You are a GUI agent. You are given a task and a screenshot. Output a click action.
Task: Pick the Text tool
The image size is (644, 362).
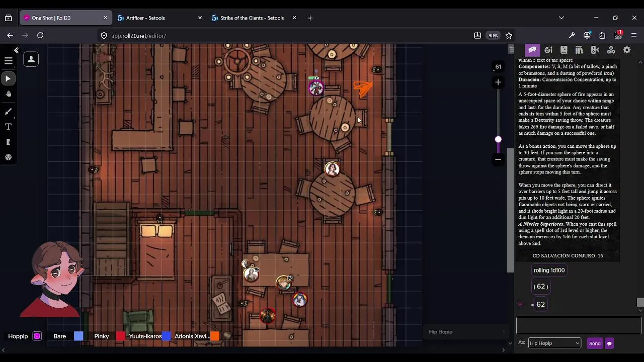(x=8, y=127)
